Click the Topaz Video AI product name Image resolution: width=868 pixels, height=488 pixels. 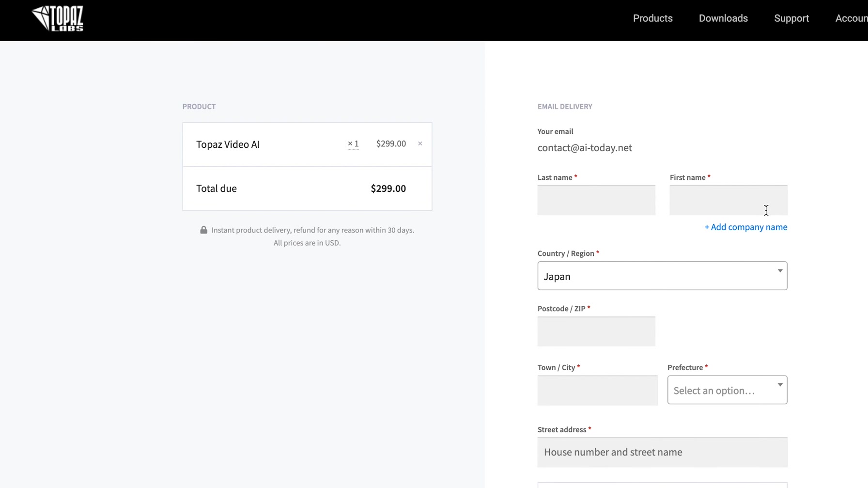[228, 144]
